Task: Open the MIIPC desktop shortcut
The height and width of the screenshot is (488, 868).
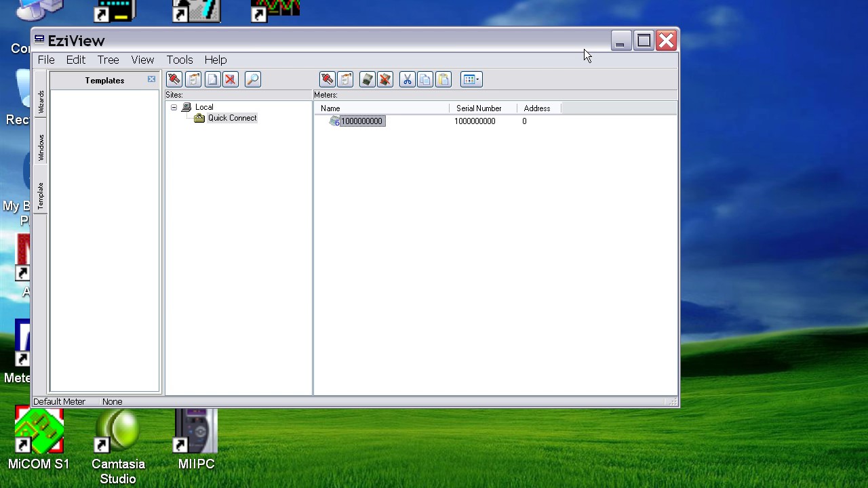Action: click(x=196, y=439)
